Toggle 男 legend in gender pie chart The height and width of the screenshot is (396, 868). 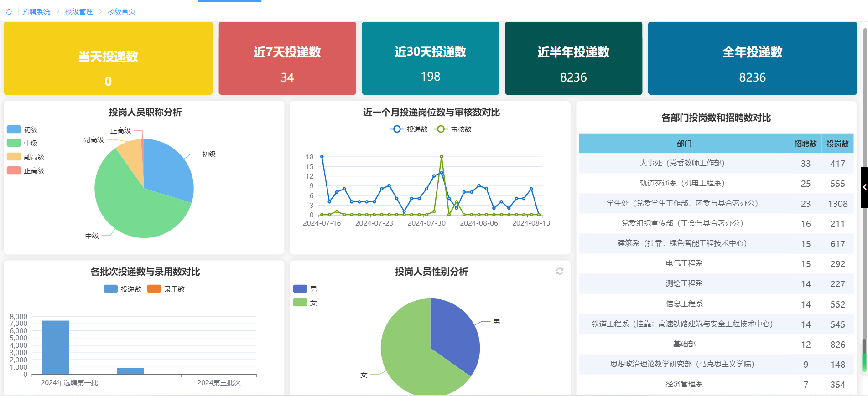click(305, 289)
